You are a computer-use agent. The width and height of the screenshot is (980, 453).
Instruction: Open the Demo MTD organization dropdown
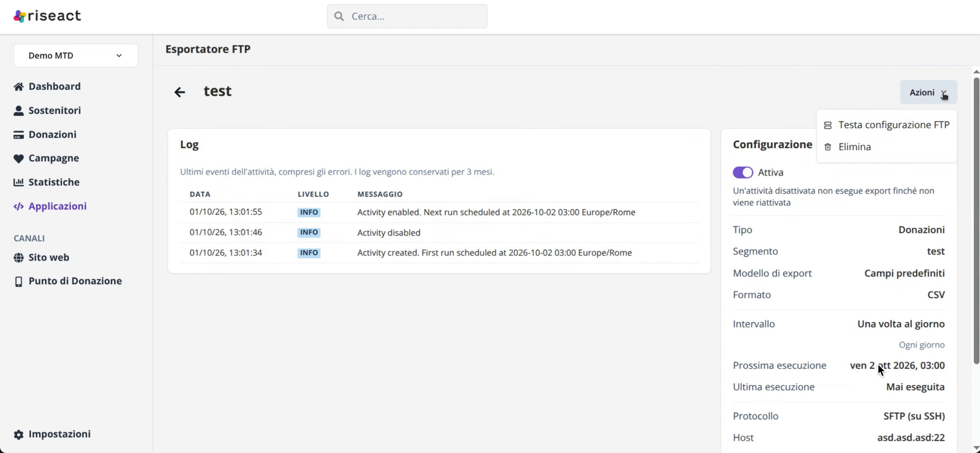(x=76, y=56)
